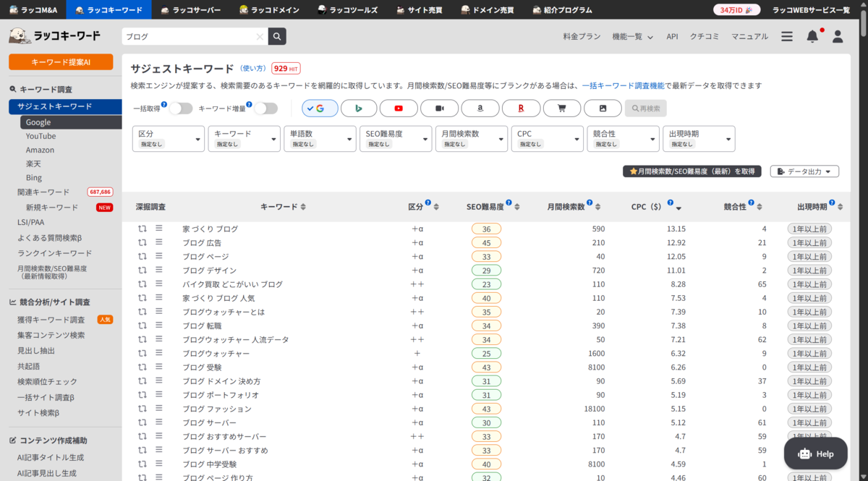Click the orange キーワード提案AI button

click(61, 62)
